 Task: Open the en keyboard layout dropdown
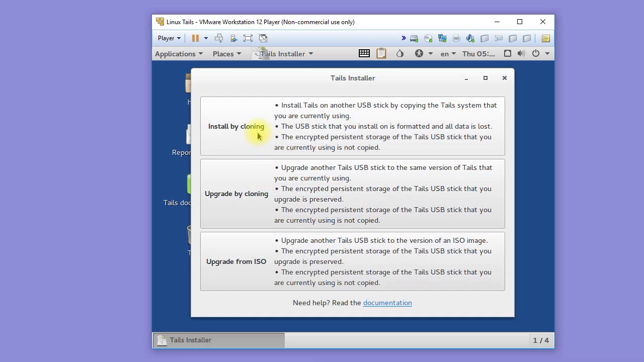448,54
